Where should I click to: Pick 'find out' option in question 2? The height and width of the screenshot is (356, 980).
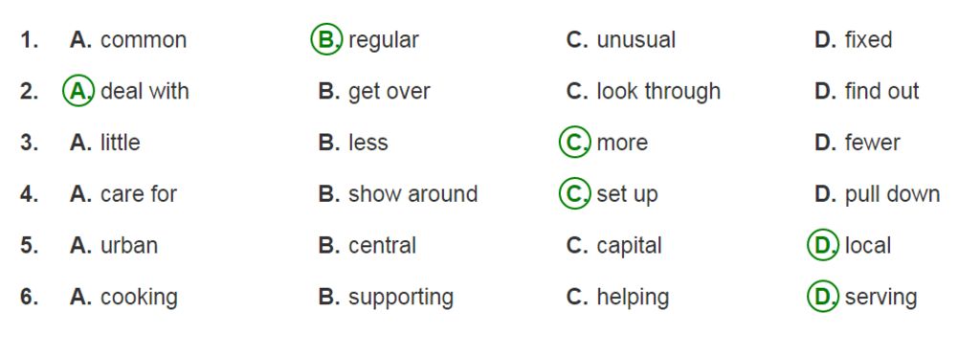pos(866,92)
